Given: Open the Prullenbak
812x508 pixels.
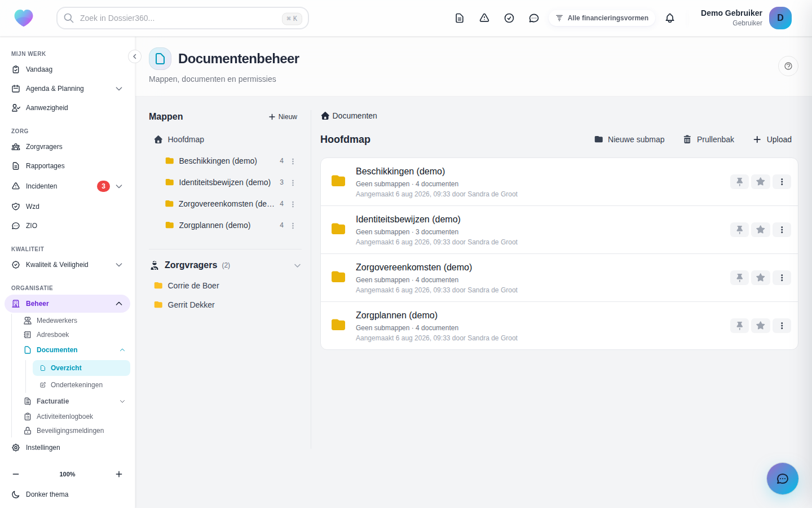Looking at the screenshot, I should tap(709, 139).
